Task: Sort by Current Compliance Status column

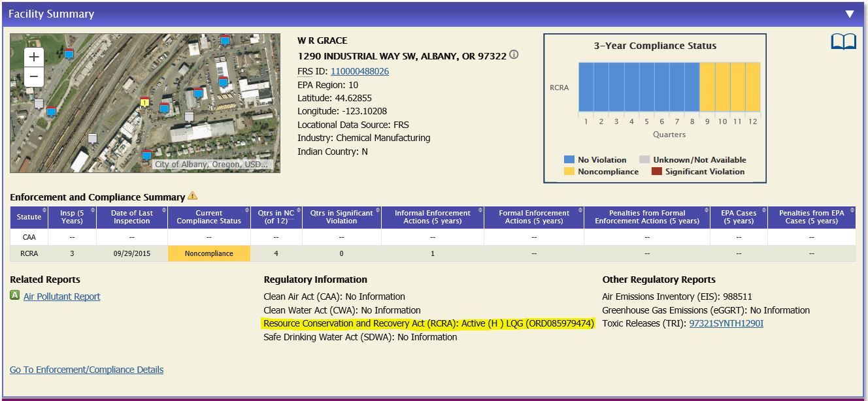Action: [x=209, y=217]
